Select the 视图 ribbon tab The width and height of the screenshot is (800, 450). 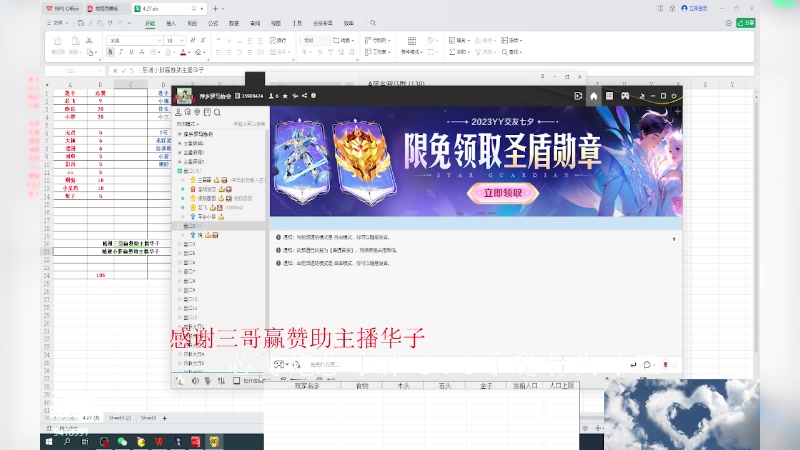(276, 23)
